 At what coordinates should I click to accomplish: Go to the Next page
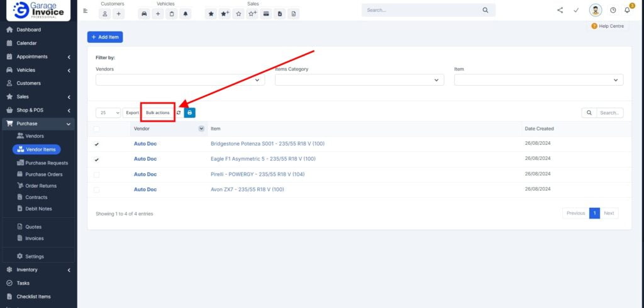click(x=609, y=213)
